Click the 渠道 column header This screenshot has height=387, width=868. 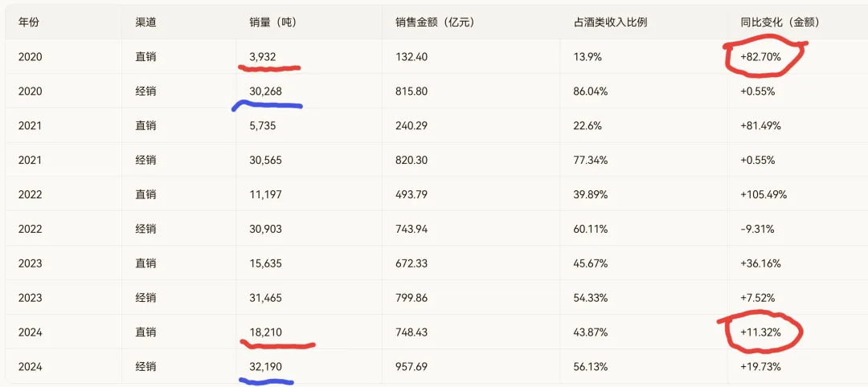pyautogui.click(x=145, y=22)
